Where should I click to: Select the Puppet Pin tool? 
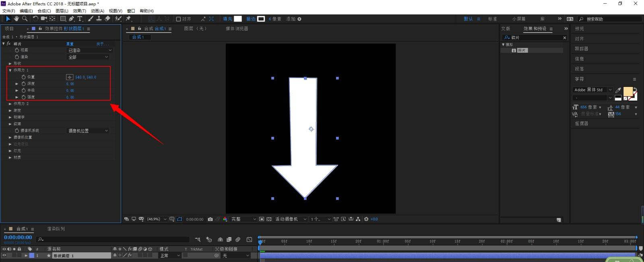(128, 19)
